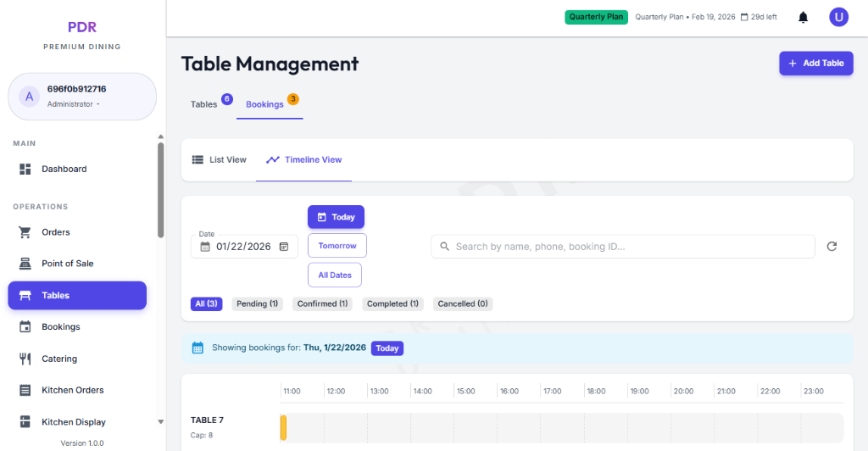The width and height of the screenshot is (868, 451).
Task: Click the yellow booking on Table 7 timeline
Action: click(284, 427)
